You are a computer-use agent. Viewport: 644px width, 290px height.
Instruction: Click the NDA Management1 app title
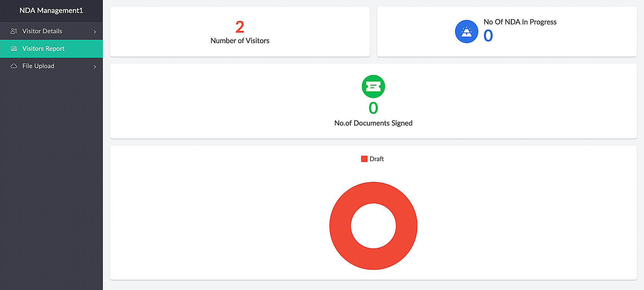[x=51, y=11]
